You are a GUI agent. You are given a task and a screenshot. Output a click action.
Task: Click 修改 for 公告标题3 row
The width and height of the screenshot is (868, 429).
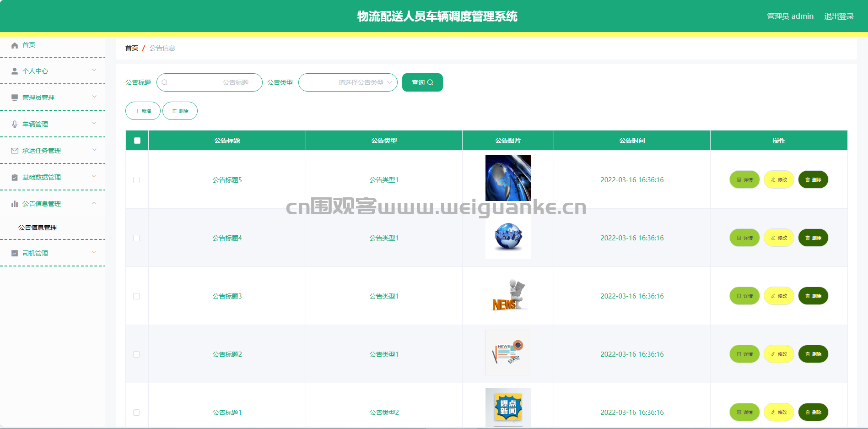[779, 296]
